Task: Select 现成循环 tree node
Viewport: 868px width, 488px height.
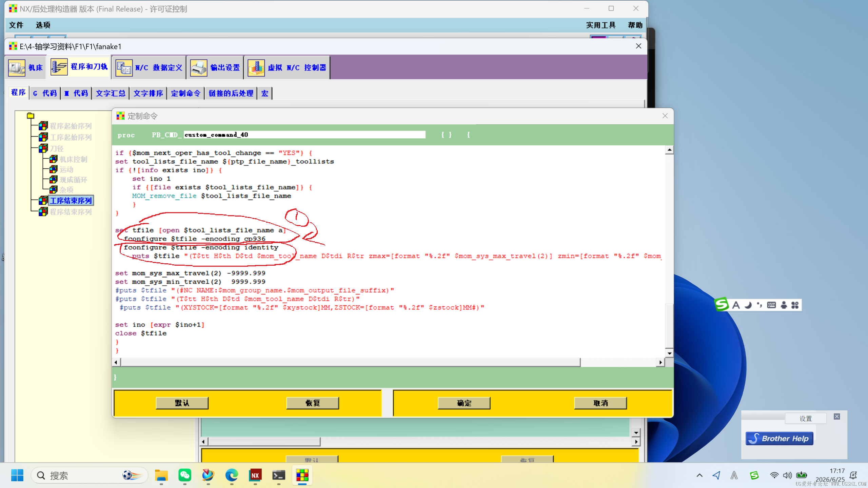Action: pos(74,180)
